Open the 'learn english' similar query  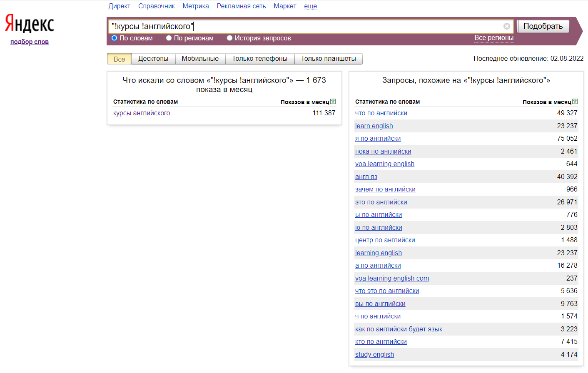pos(374,126)
